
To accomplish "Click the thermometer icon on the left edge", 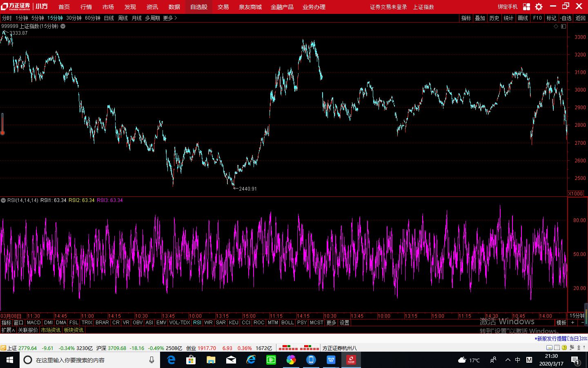I will pos(2,124).
